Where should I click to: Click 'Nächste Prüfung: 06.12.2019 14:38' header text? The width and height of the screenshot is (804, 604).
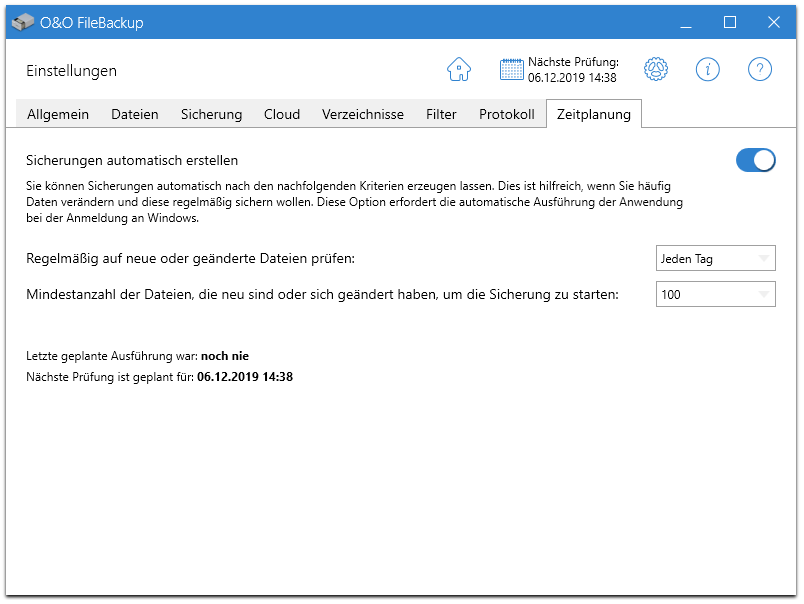pos(573,70)
